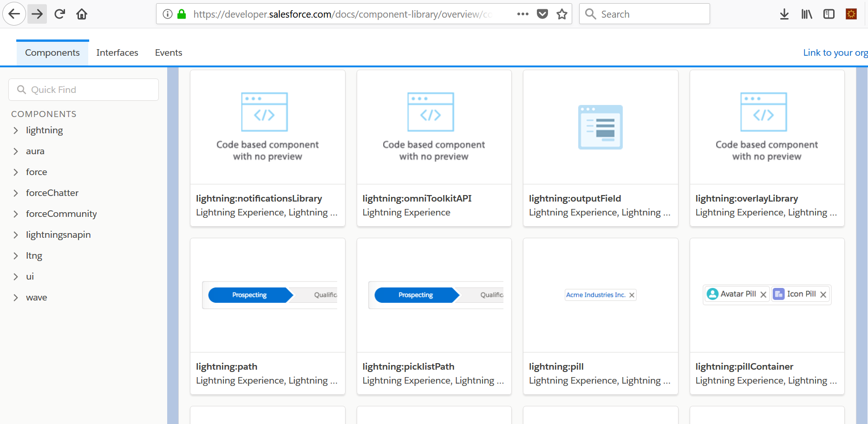This screenshot has width=868, height=424.
Task: Open lightning:outputField documentation
Action: [574, 198]
